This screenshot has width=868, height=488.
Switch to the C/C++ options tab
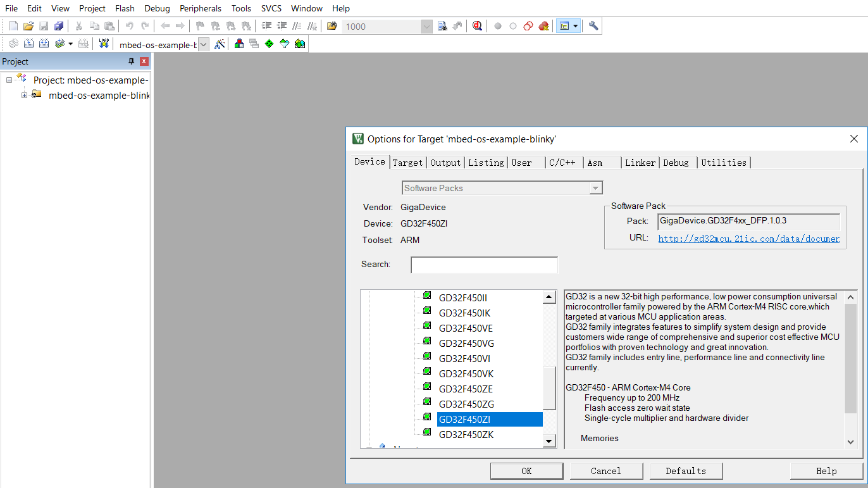tap(562, 163)
